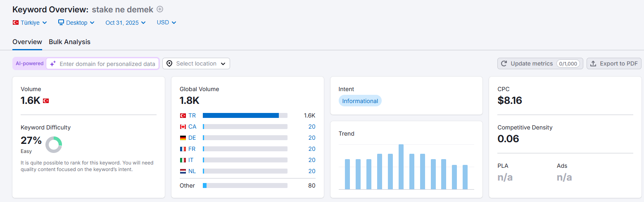Click the CA volume progress bar
The width and height of the screenshot is (644, 202).
pos(245,127)
